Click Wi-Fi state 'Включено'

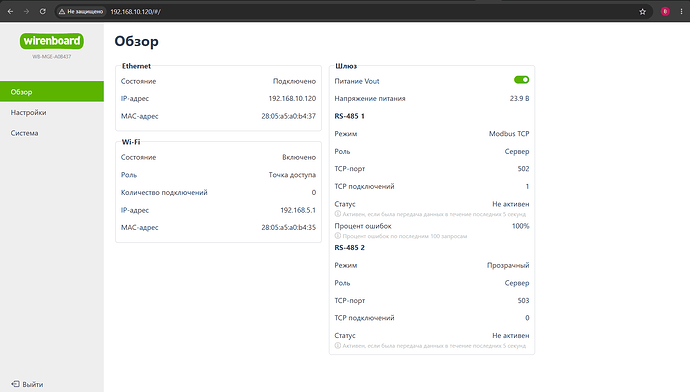click(299, 157)
